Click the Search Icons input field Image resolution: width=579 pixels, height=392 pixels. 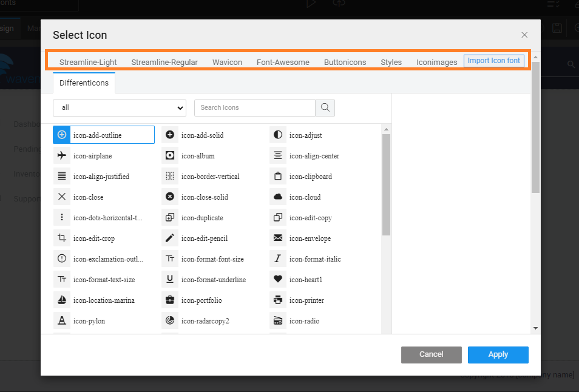pos(255,107)
